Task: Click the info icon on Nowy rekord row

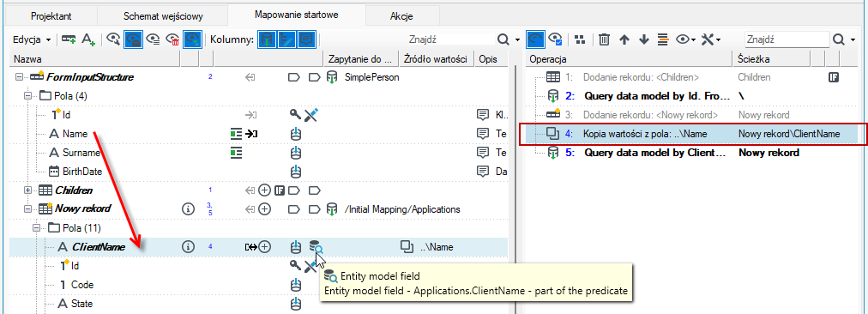Action: click(188, 209)
